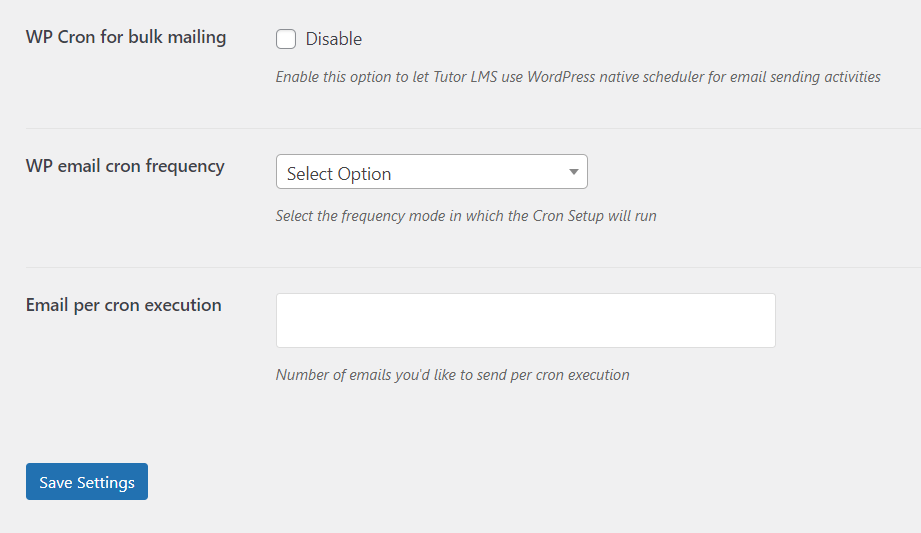Click the "WP Cron for bulk mailing" label
This screenshot has height=533, width=921.
point(126,38)
